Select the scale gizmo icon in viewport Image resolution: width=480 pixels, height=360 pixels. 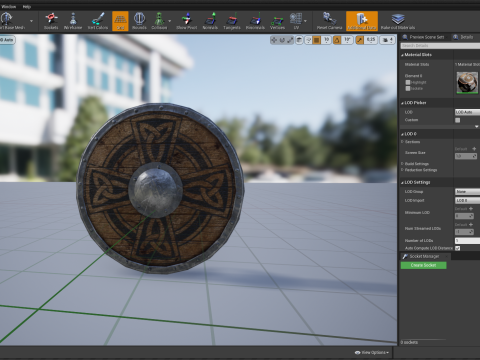pyautogui.click(x=290, y=40)
